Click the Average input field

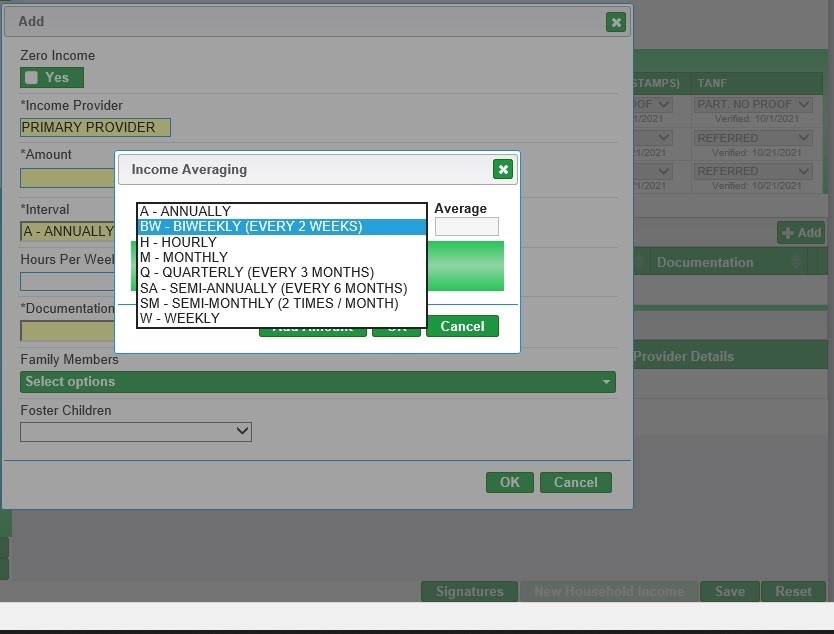coord(466,227)
